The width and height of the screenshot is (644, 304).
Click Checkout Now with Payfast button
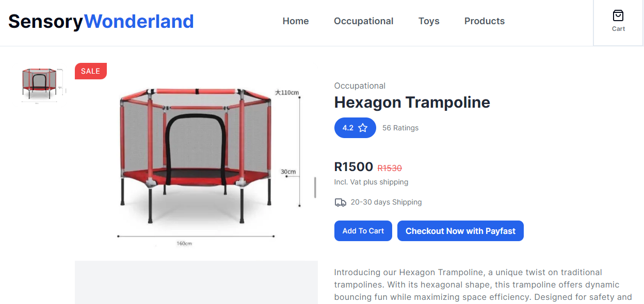(x=460, y=231)
